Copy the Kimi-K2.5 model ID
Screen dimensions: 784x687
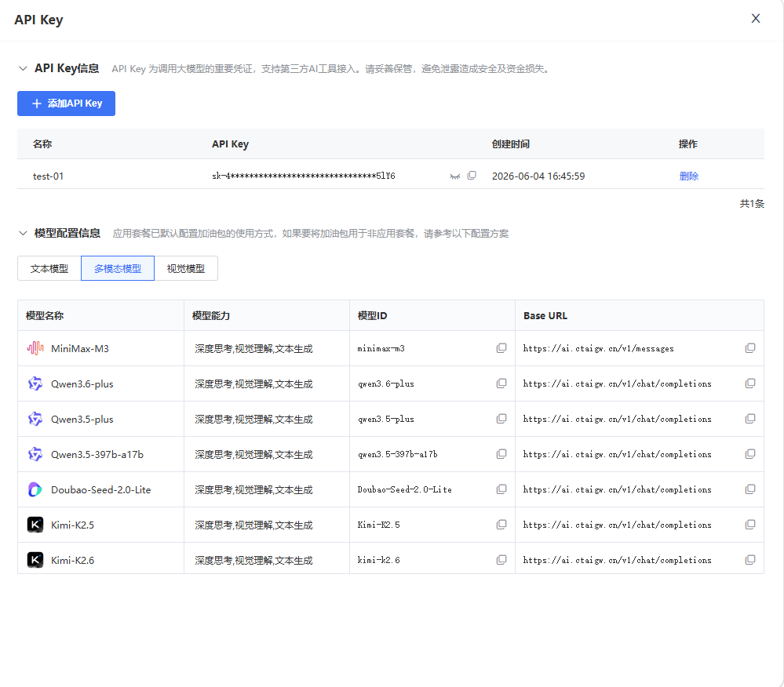(501, 525)
